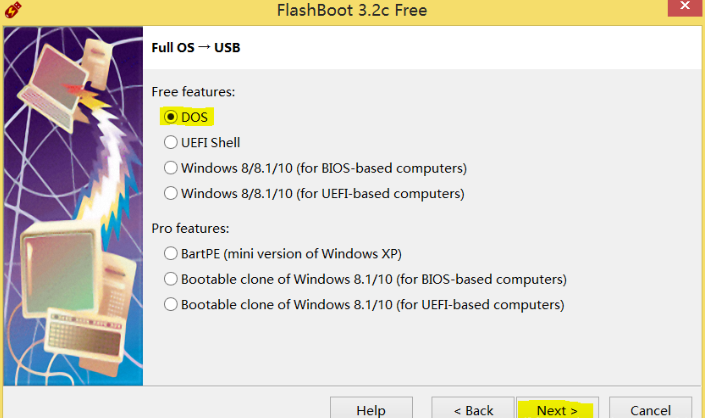Pick the BartPE mini Windows XP option

[x=283, y=253]
